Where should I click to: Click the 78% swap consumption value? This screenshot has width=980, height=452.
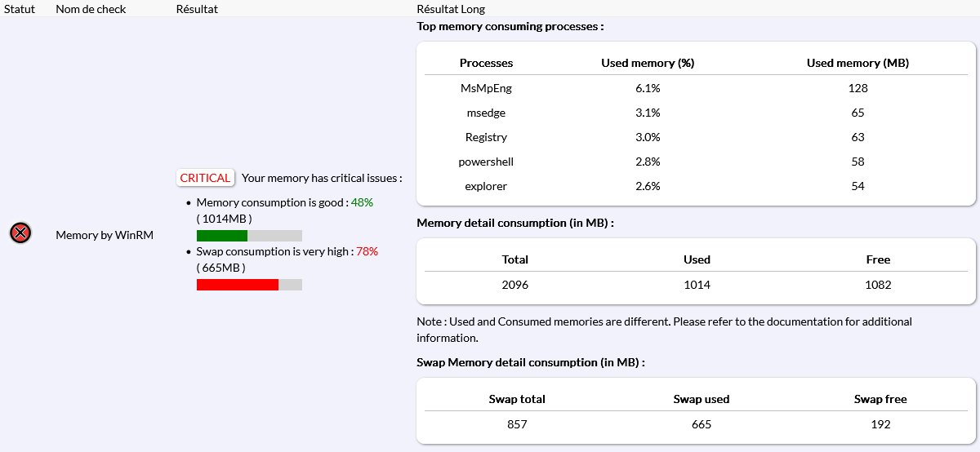coord(367,251)
